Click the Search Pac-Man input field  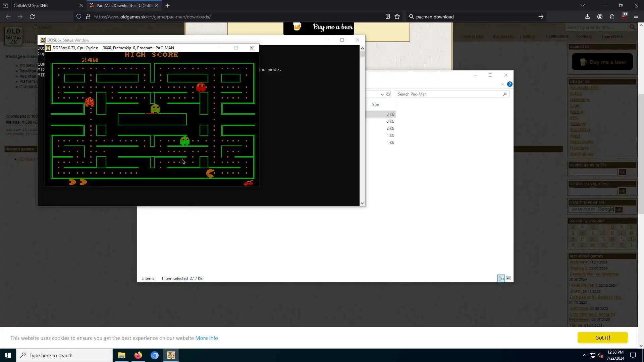(449, 94)
